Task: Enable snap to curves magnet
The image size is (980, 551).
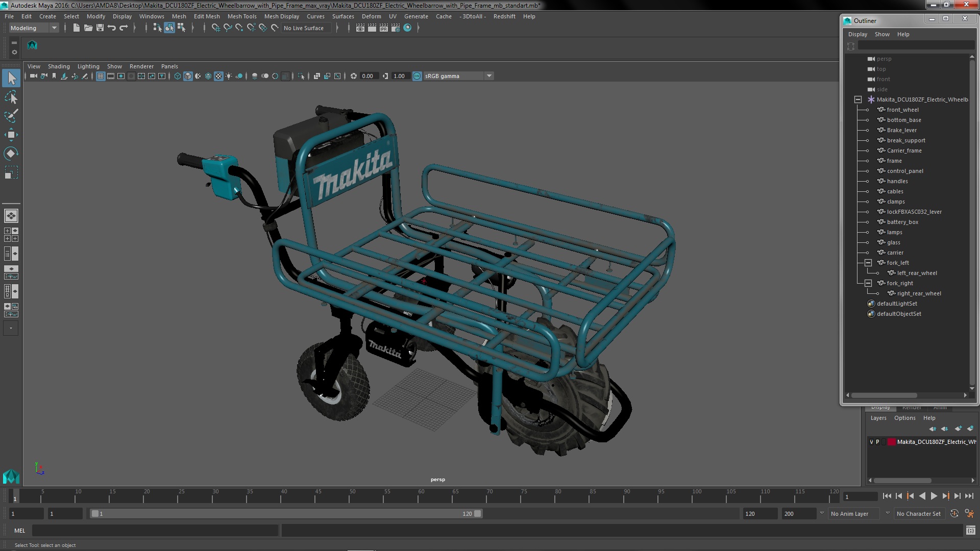Action: 228,28
